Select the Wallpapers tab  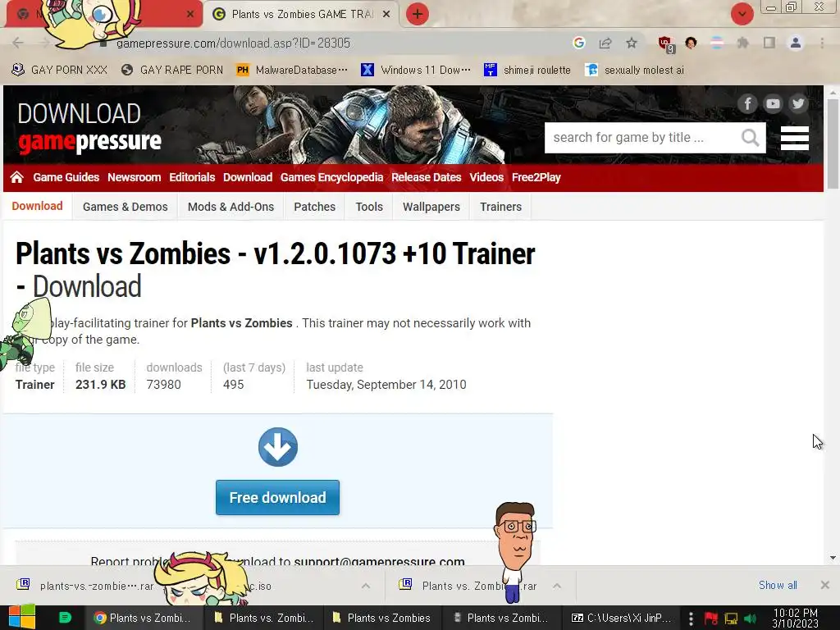[x=431, y=207]
